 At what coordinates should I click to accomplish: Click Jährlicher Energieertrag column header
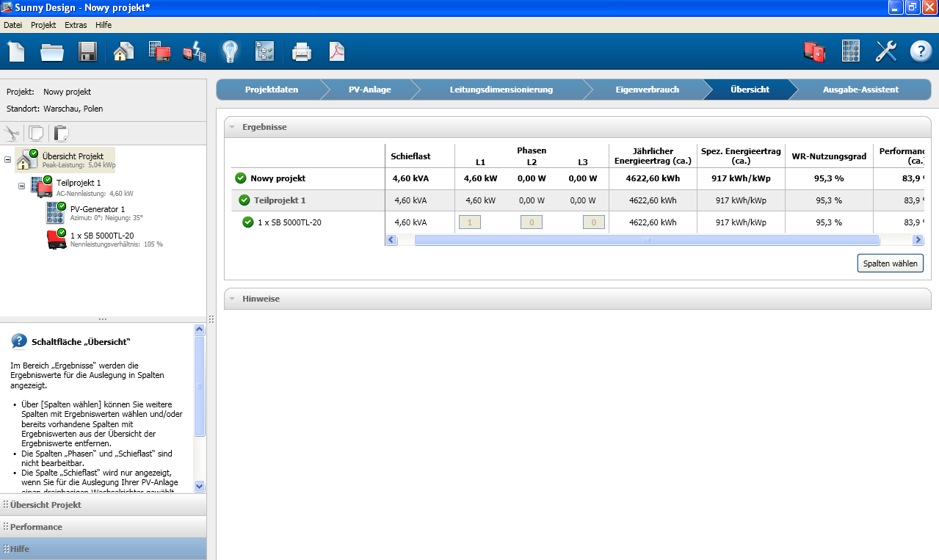(653, 156)
